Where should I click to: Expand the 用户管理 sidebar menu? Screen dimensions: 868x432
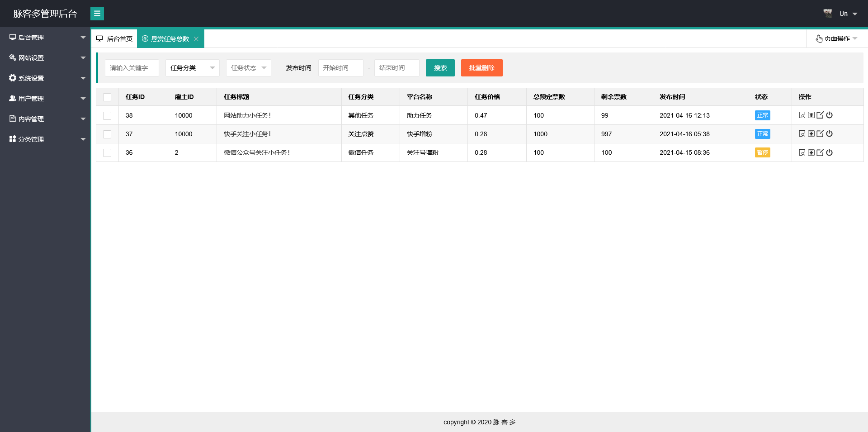[45, 99]
